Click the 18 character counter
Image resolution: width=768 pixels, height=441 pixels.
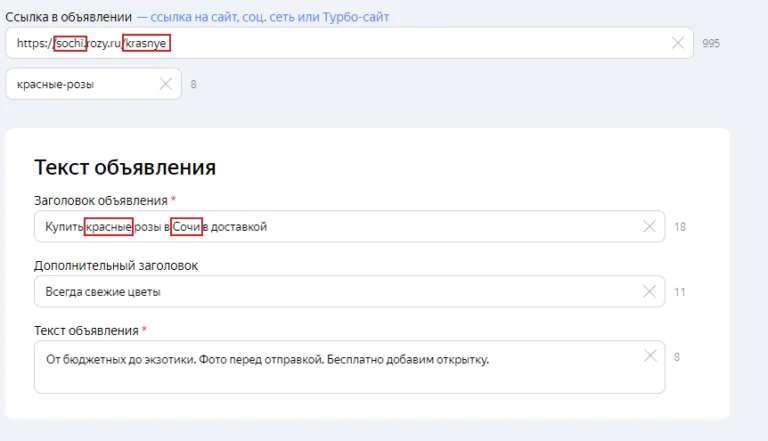tap(680, 227)
